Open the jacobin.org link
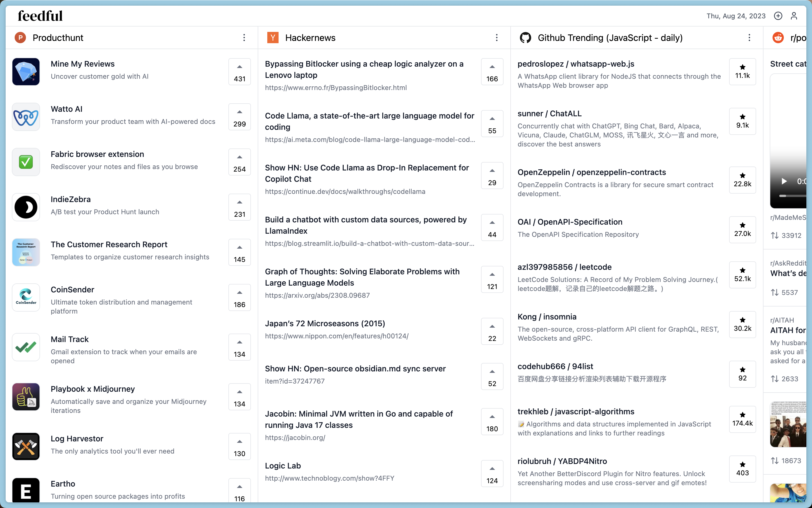The height and width of the screenshot is (508, 812). coord(295,437)
